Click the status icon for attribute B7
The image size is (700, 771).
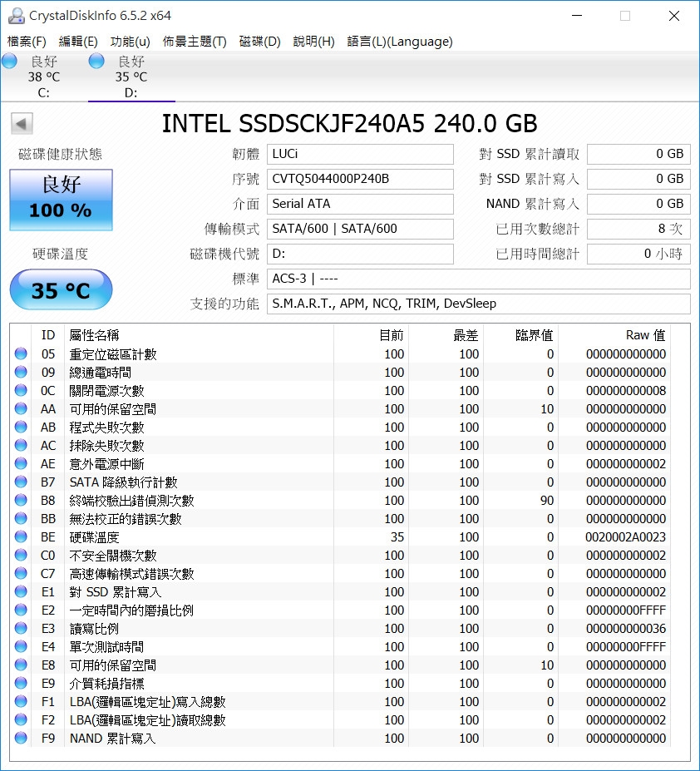[x=21, y=482]
